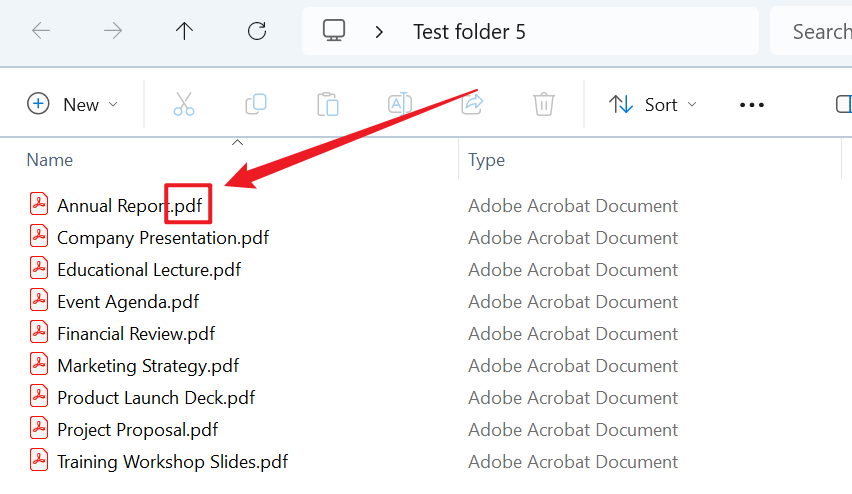Click the Paste clipboard icon

pos(328,104)
